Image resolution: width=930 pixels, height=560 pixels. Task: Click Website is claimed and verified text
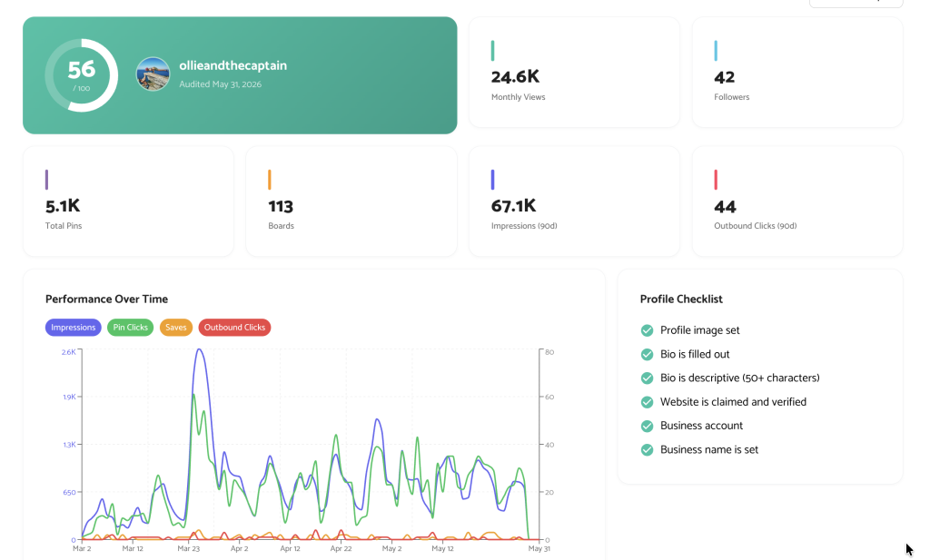733,402
